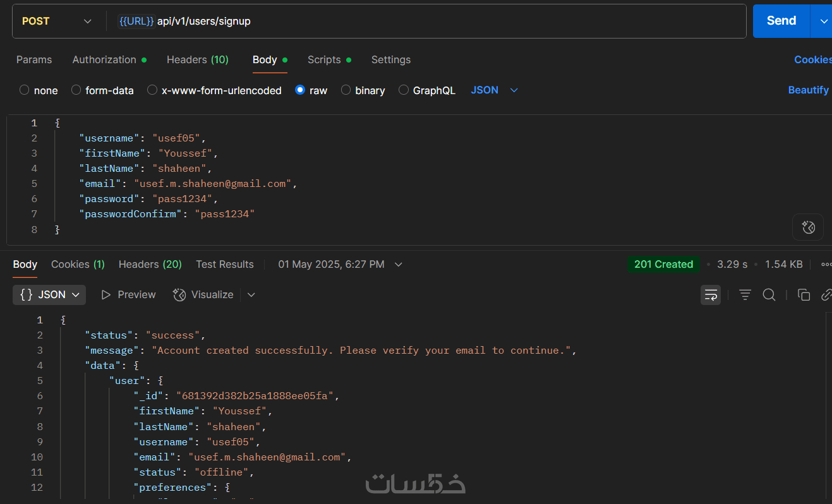Click the "usef05" username value in request body
Viewport: 832px width, 504px height.
(176, 138)
